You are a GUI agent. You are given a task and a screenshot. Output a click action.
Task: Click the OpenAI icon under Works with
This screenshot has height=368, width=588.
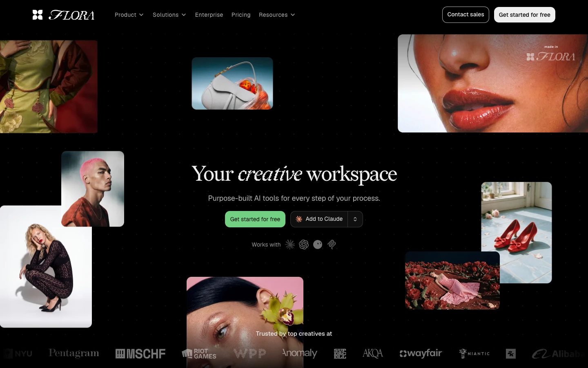304,245
